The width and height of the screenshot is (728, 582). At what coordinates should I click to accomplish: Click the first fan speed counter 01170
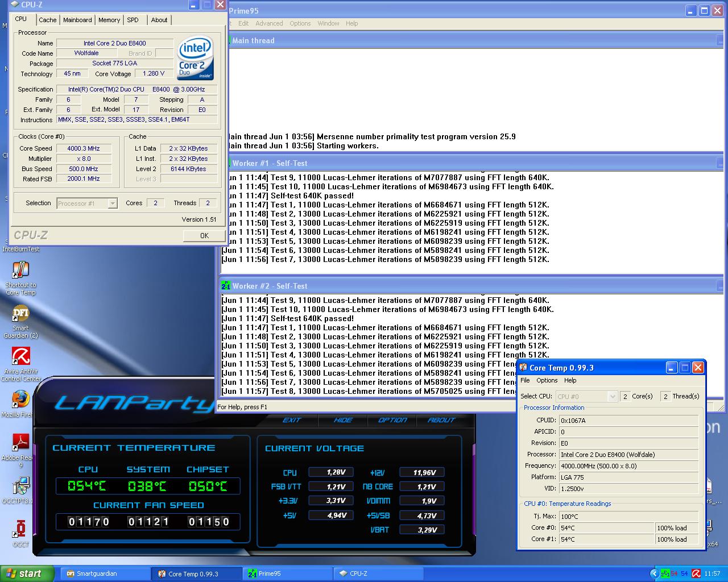(89, 522)
